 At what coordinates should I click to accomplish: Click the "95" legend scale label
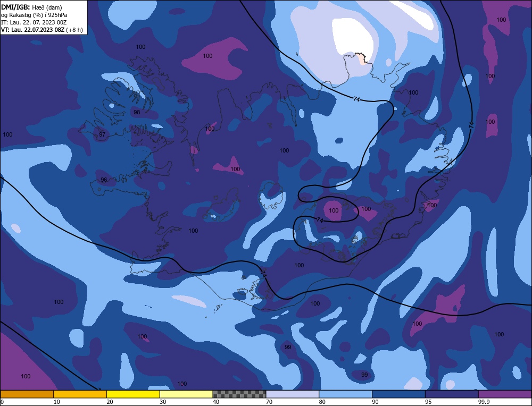428,402
